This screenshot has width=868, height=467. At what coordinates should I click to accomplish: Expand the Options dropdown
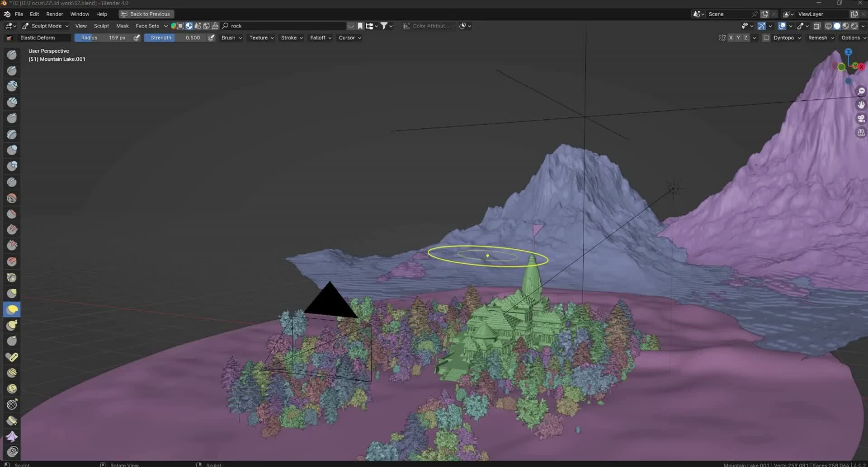[854, 38]
